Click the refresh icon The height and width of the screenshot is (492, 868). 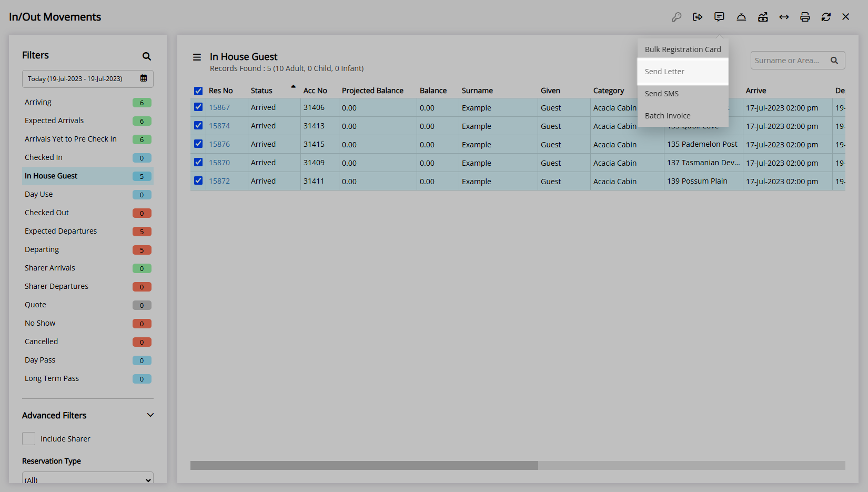(826, 17)
